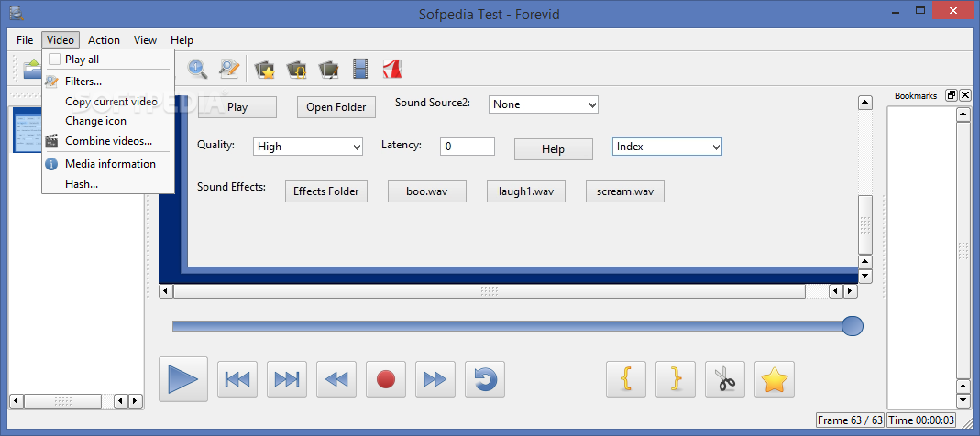Click the scissors cut button
980x436 pixels.
pos(725,379)
